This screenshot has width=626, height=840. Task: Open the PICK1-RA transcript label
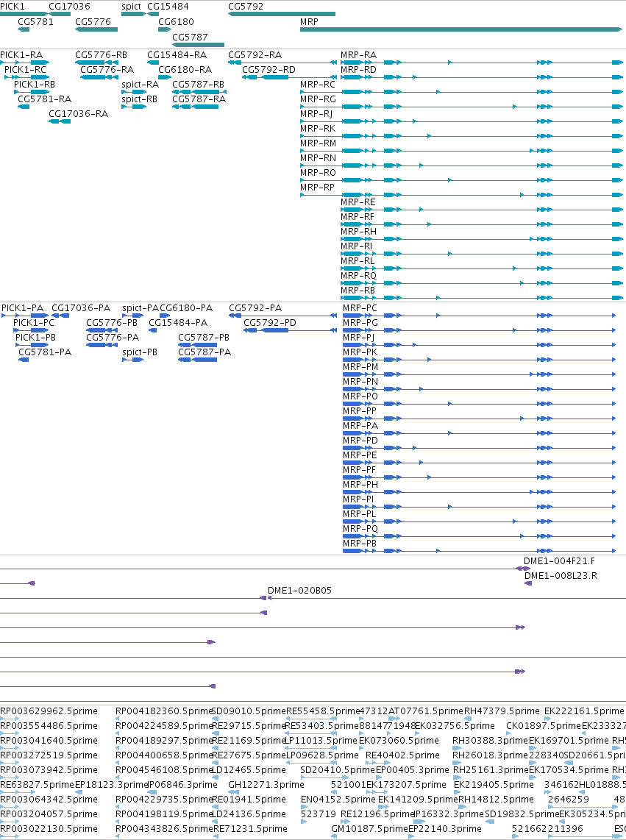point(21,55)
